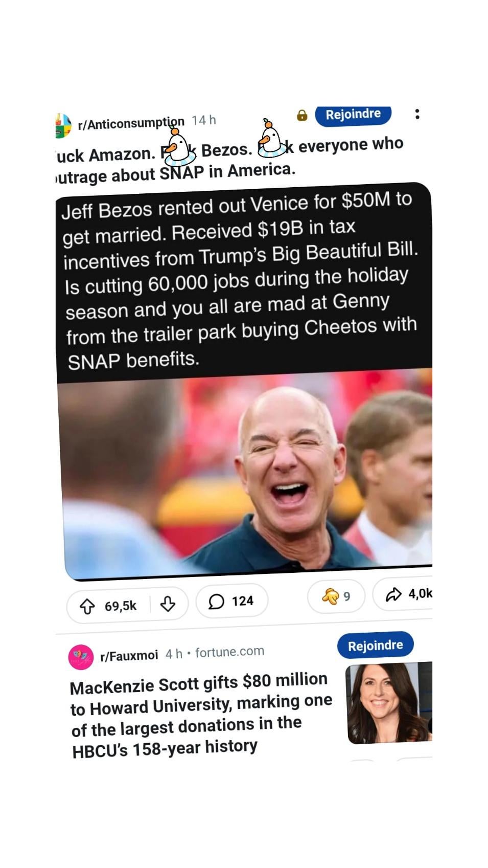Image resolution: width=488 pixels, height=868 pixels.
Task: Tap the award icon with 9
Action: [x=336, y=596]
